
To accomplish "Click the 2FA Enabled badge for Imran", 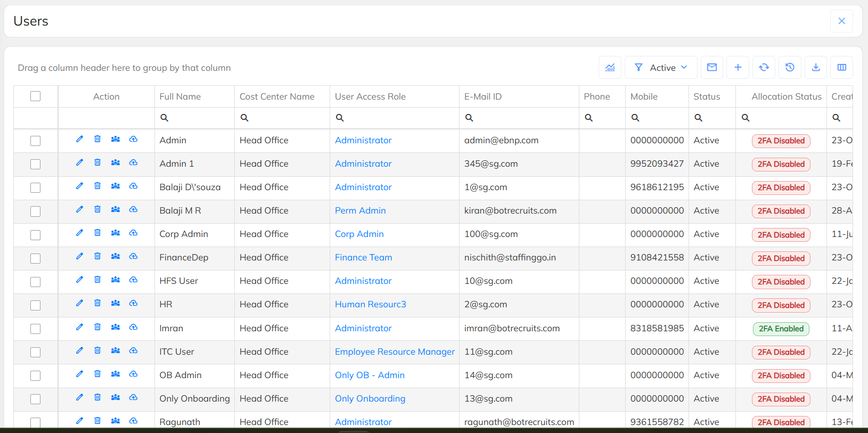I will tap(781, 329).
